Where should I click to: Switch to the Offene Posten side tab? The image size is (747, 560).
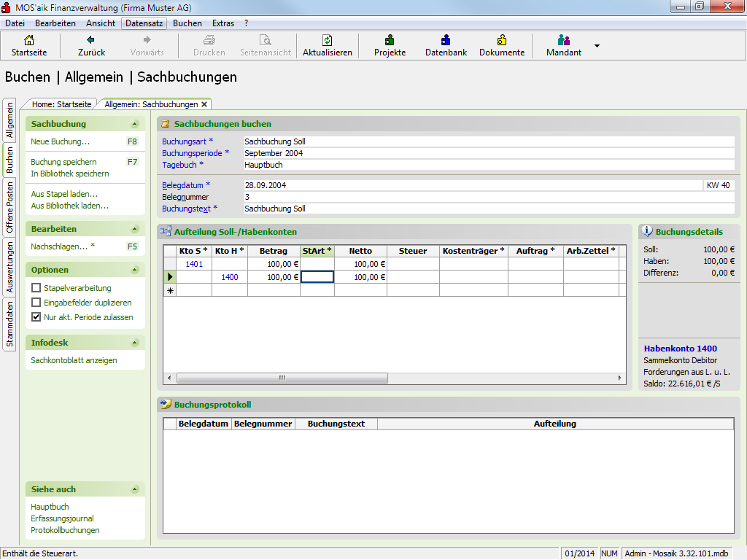pos(10,207)
